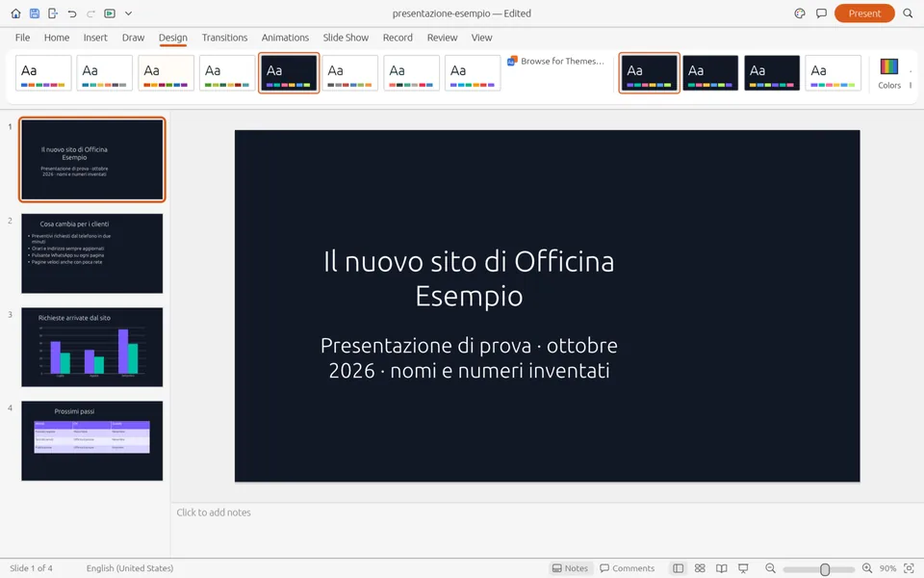Select slide 2 'Cosa cambia per i clienti'
The width and height of the screenshot is (924, 578).
point(92,253)
